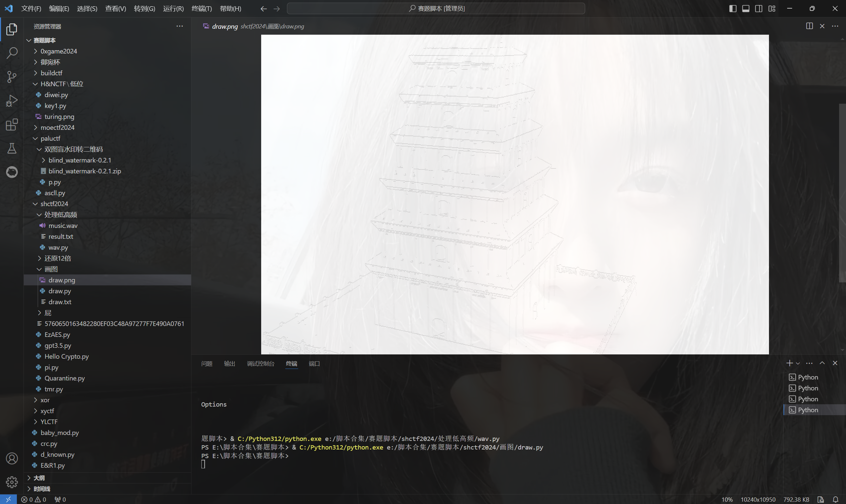Open the 编辑(E) menu

pyautogui.click(x=59, y=9)
